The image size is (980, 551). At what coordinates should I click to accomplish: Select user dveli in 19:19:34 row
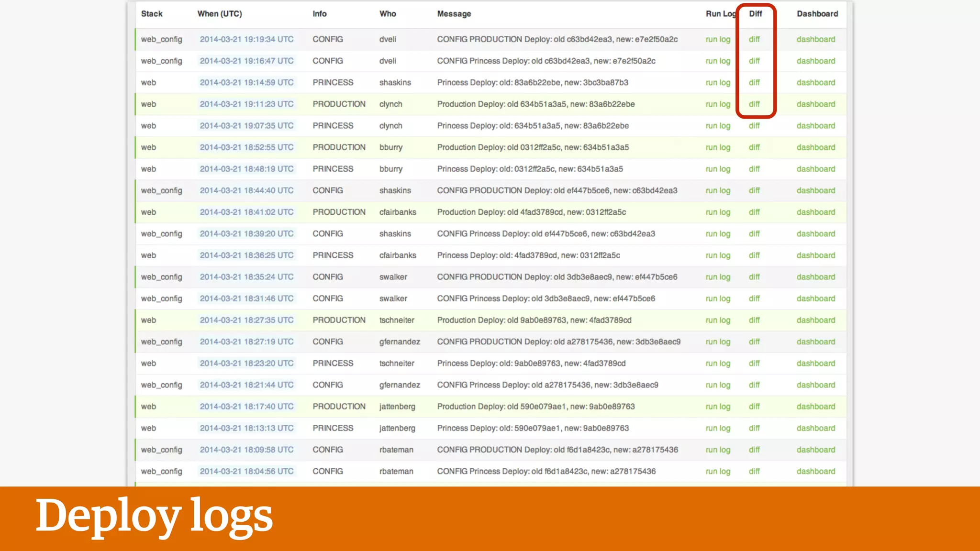click(388, 39)
